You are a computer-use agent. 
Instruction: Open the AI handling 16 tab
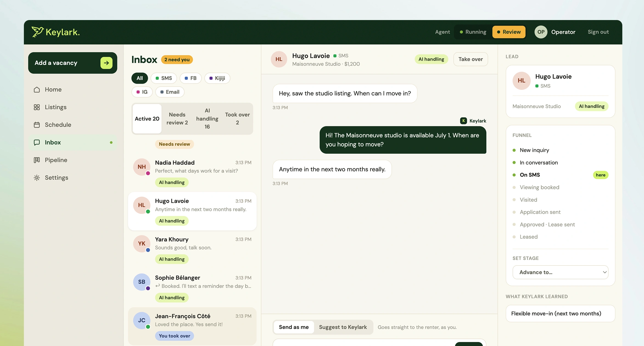point(207,119)
